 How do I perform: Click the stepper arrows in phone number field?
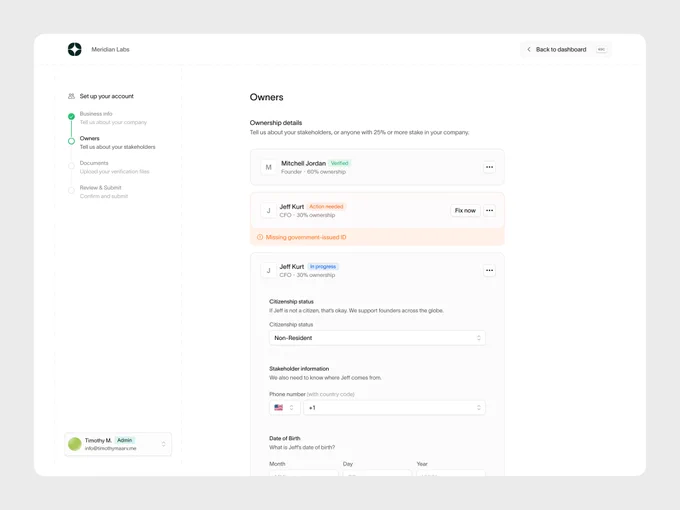[478, 408]
